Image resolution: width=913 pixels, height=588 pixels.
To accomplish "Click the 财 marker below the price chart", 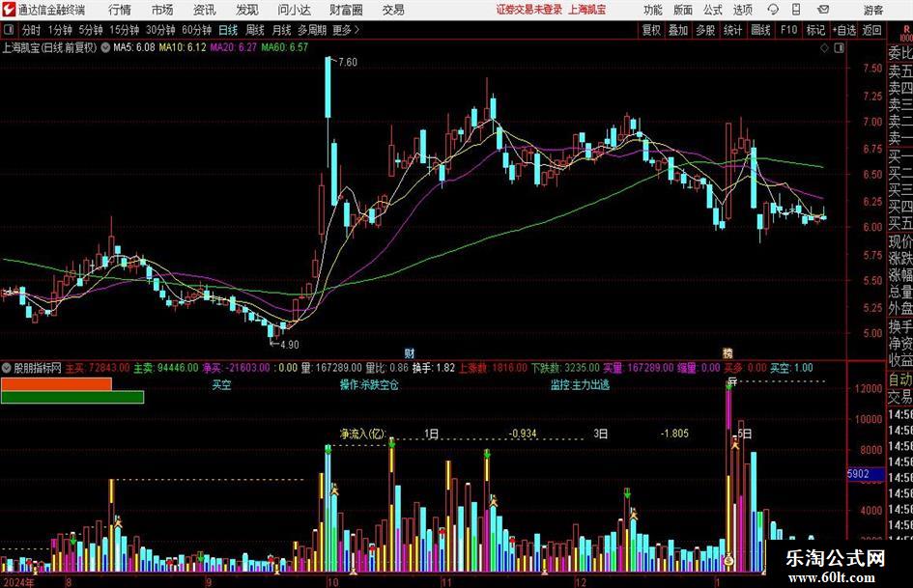I will click(x=410, y=352).
